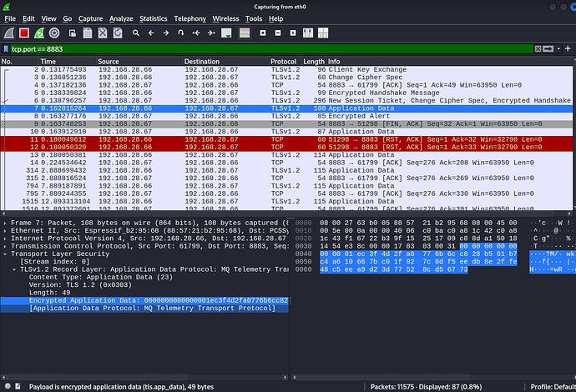The image size is (576, 392).
Task: Click the Find Packet magnifier icon
Action: (136, 33)
